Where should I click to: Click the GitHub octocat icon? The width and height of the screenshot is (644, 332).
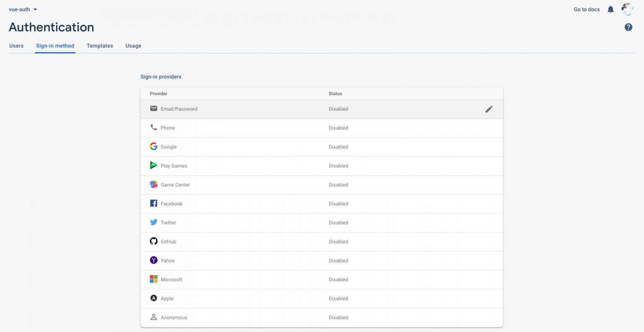coord(154,241)
